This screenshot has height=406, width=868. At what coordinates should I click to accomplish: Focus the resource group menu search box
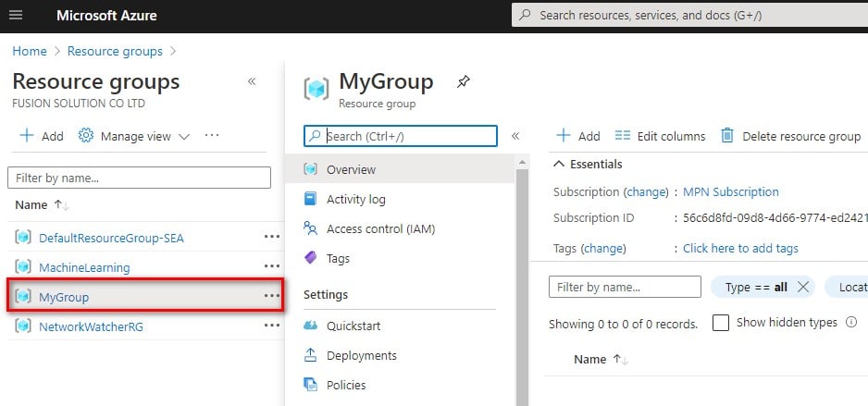click(x=401, y=136)
